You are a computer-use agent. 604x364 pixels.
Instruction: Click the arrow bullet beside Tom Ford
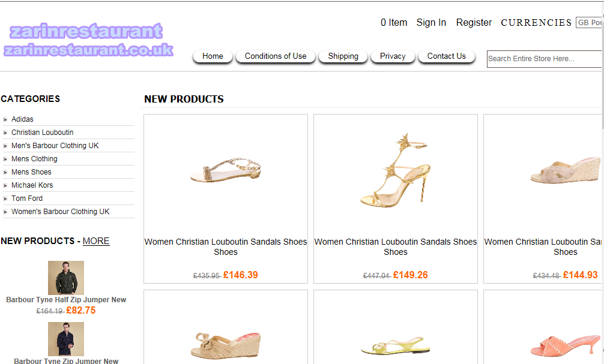click(x=5, y=198)
